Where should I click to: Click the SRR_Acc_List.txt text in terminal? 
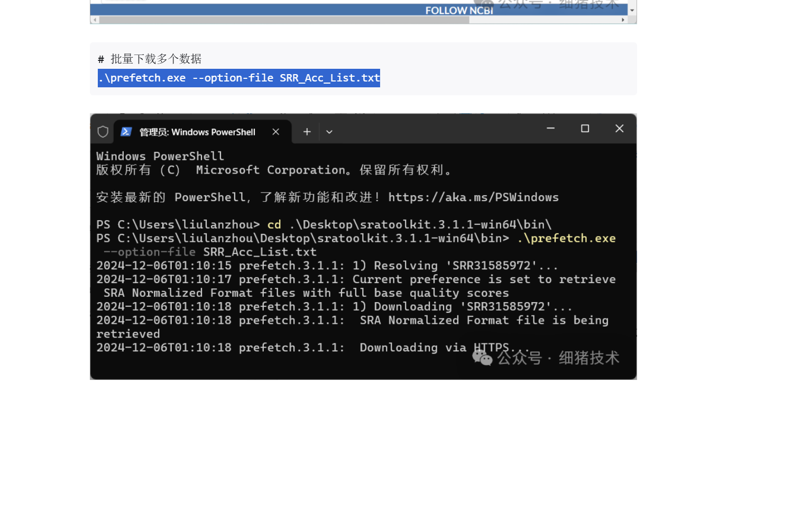(260, 252)
